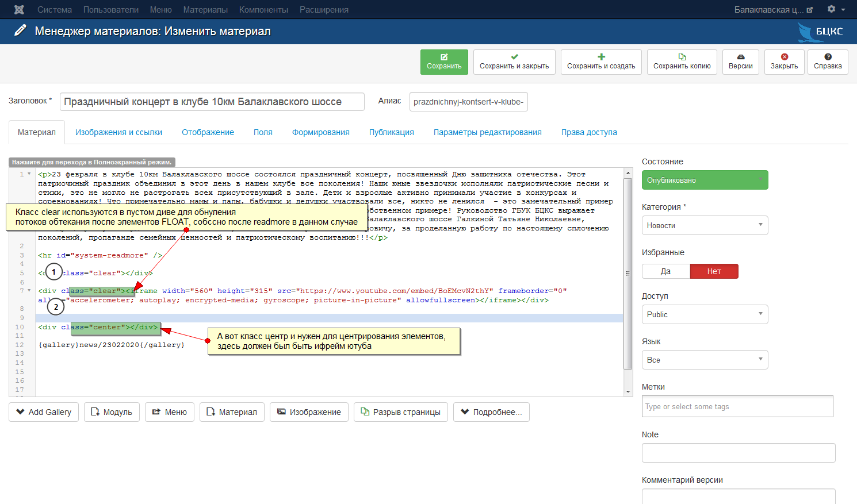The height and width of the screenshot is (504, 857).
Task: Switch to the Права доступа tab
Action: (589, 132)
